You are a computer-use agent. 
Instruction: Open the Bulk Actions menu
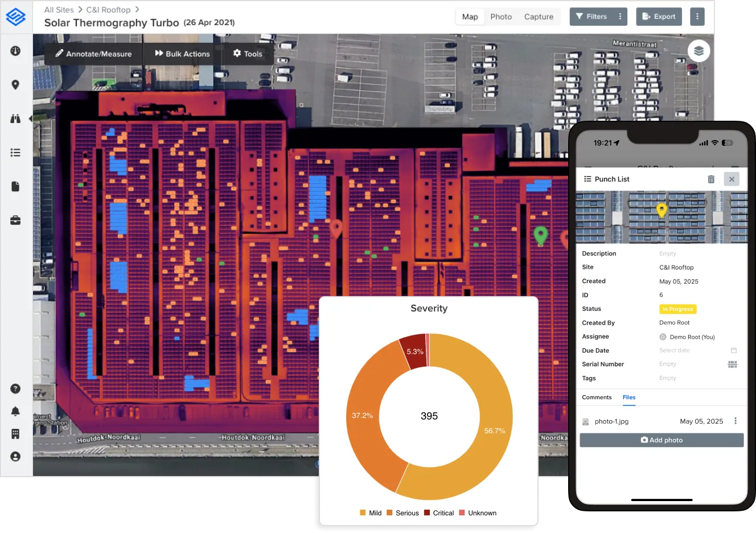pyautogui.click(x=182, y=54)
